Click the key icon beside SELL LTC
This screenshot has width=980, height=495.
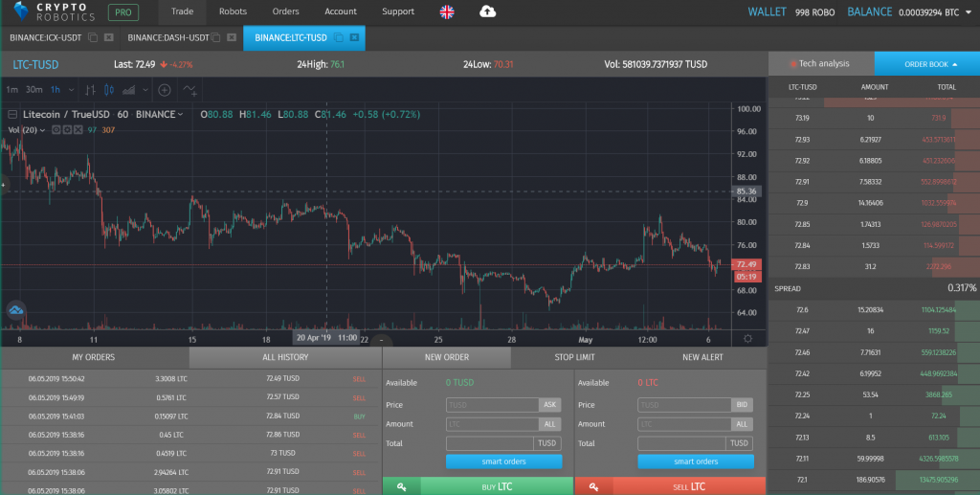pos(593,486)
